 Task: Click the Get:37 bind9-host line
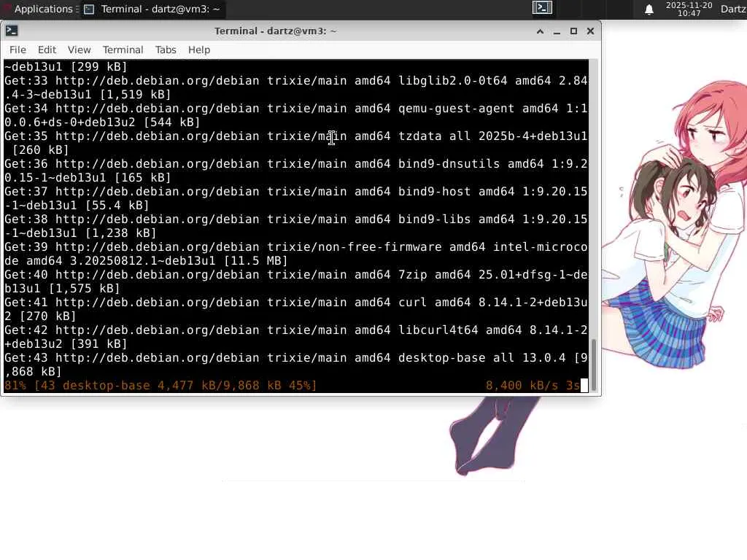296,198
